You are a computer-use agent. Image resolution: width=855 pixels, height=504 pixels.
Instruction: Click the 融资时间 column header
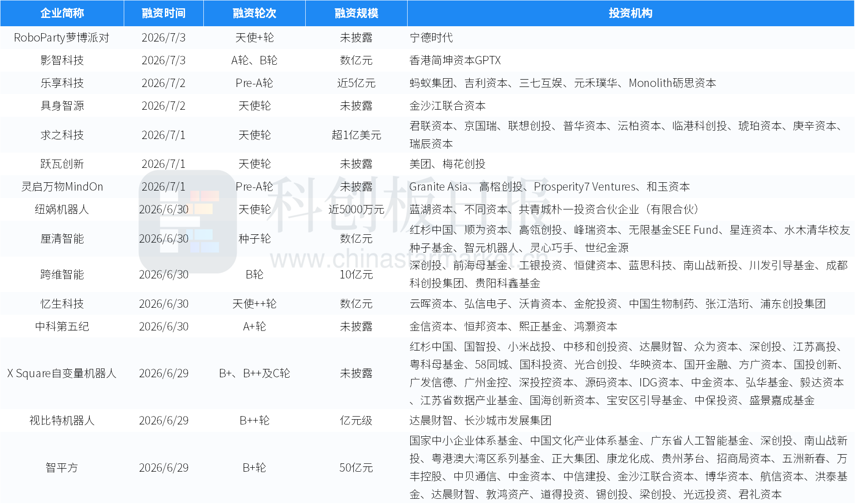pos(164,13)
